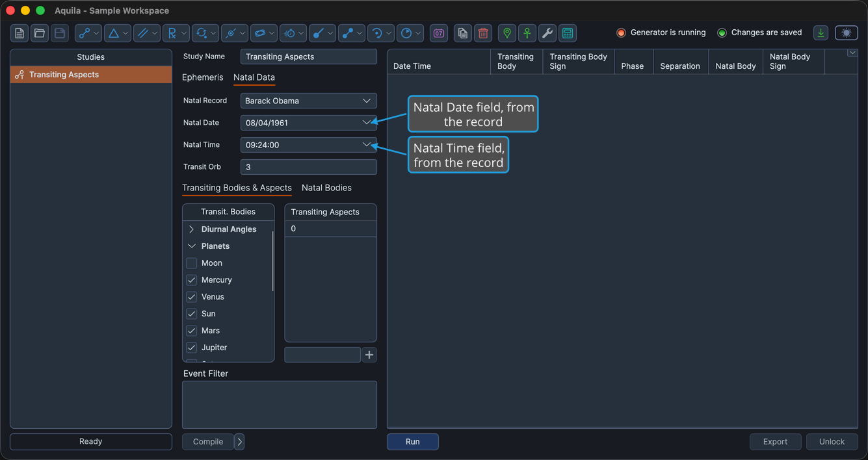The width and height of the screenshot is (868, 460).
Task: Click the save floppy disk icon
Action: (x=60, y=33)
